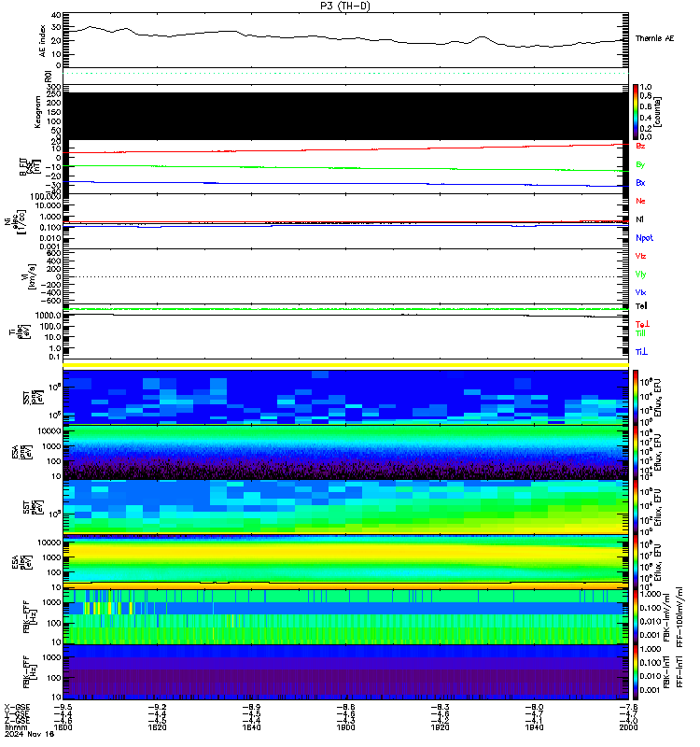Click the green Viy legend label

(640, 275)
